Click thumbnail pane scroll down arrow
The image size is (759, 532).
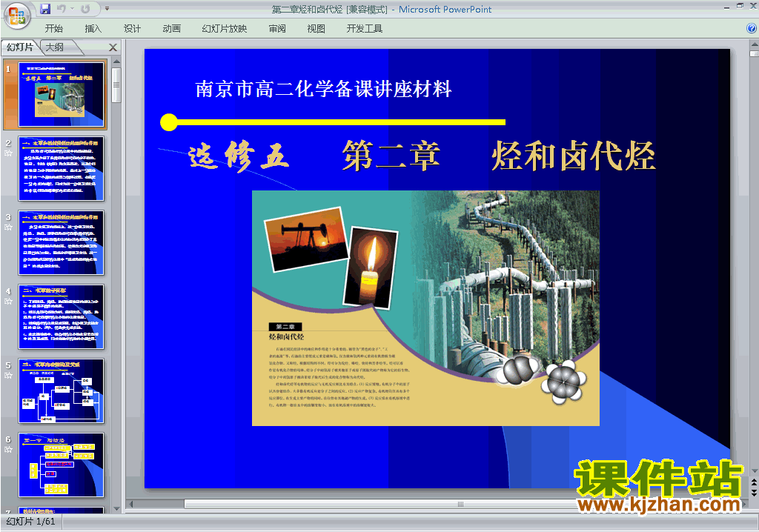[x=116, y=509]
